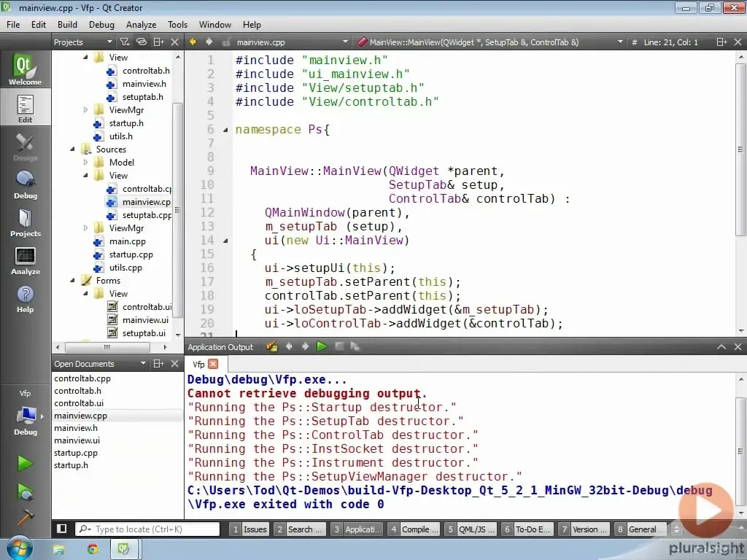This screenshot has width=747, height=560.
Task: Click the green Run button in sidebar
Action: tap(25, 464)
